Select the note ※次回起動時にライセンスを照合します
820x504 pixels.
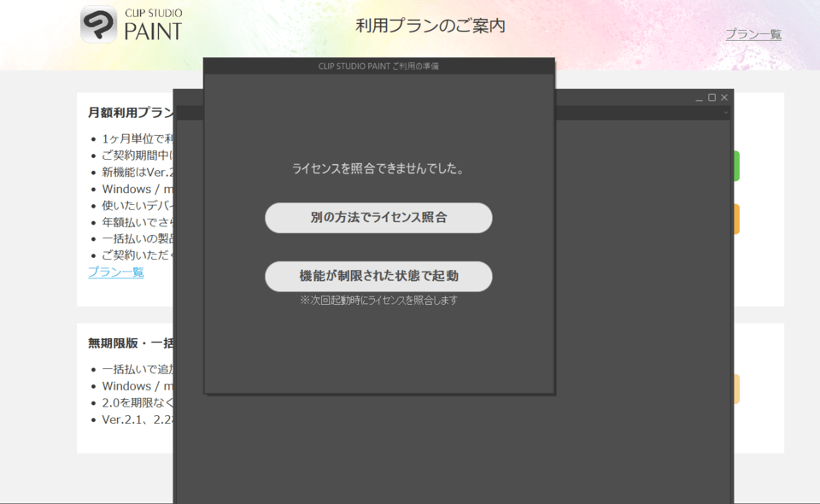coord(378,300)
